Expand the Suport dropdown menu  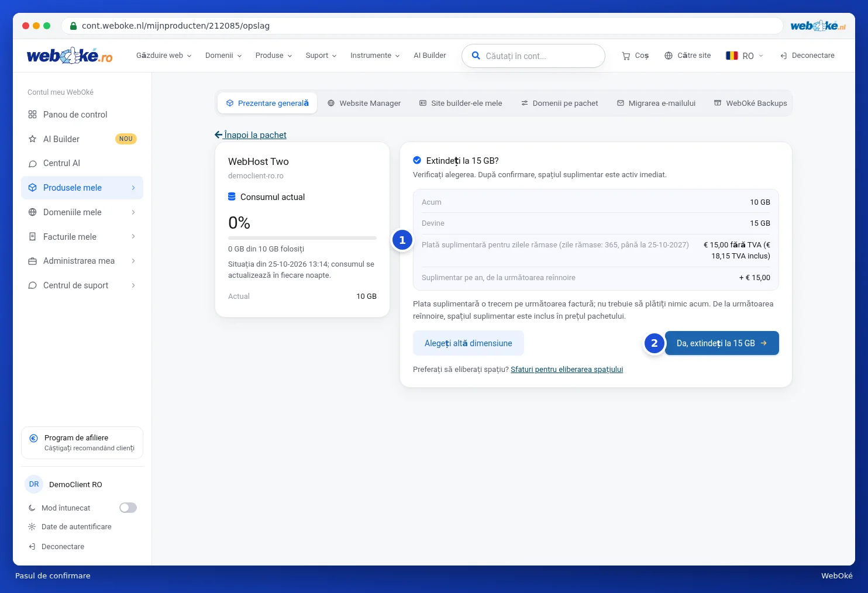click(321, 56)
